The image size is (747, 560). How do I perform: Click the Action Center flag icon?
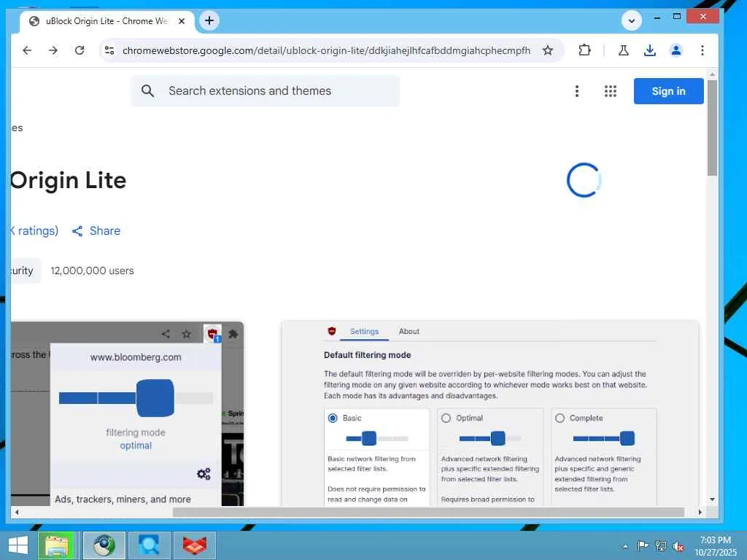click(643, 546)
